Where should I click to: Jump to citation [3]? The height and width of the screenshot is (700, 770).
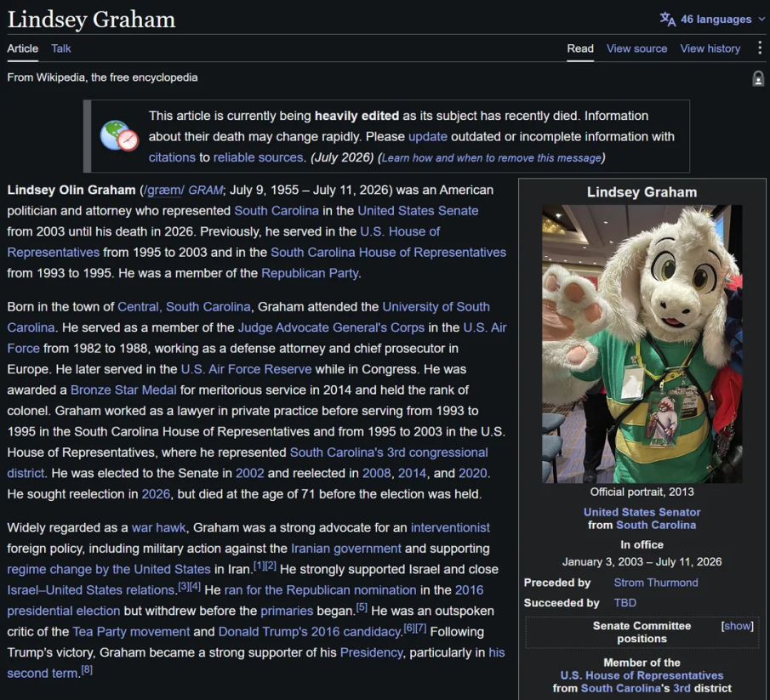pos(183,586)
